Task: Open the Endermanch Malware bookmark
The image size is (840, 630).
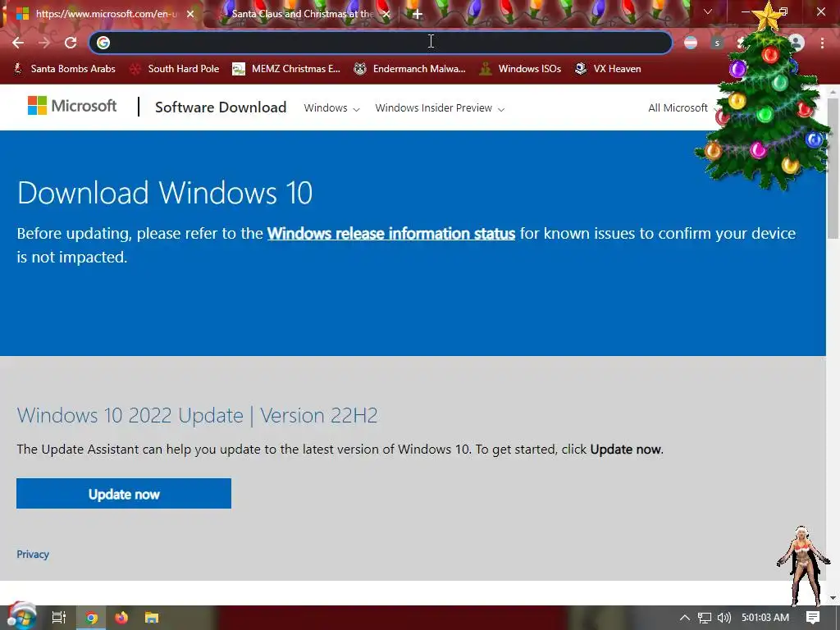Action: [410, 69]
